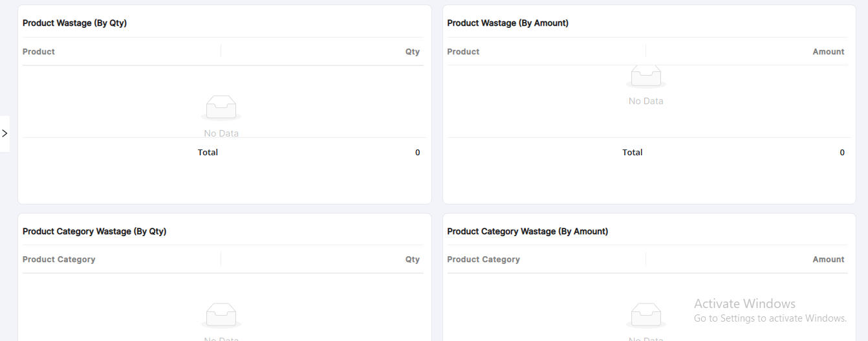The width and height of the screenshot is (868, 341).
Task: Click the Product column header in Product Wastage (By Qty)
Action: 39,52
